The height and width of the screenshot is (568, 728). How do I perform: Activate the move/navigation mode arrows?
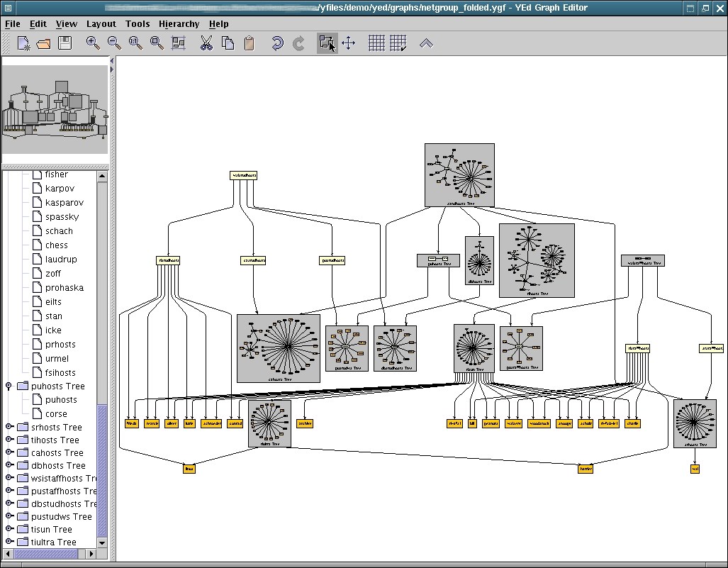(348, 43)
